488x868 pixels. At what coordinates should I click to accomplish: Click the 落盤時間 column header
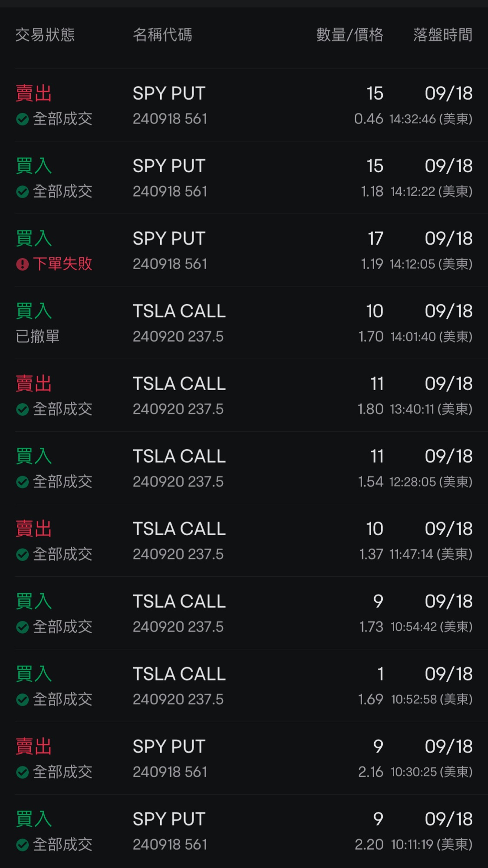coord(442,35)
